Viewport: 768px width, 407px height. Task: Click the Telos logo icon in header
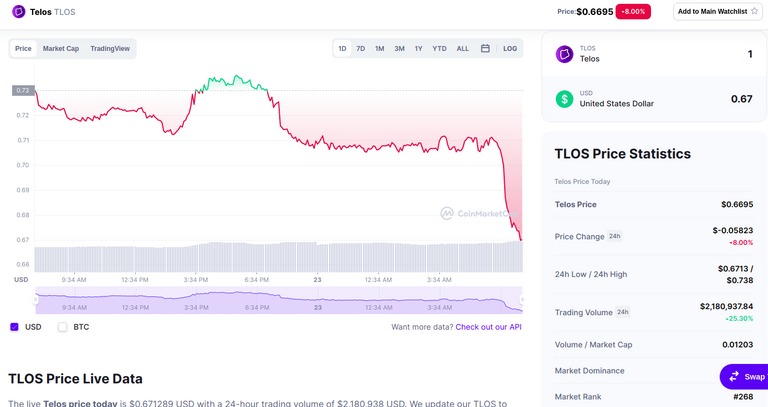(19, 12)
